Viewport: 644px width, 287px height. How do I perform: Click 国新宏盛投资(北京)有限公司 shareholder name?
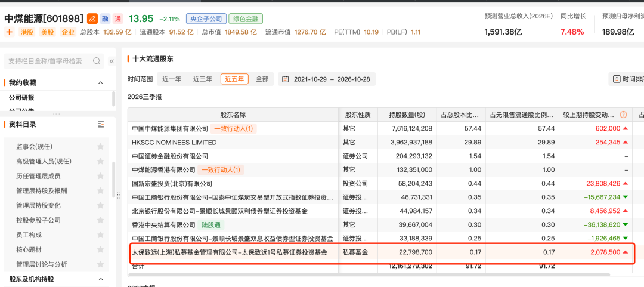coord(172,184)
